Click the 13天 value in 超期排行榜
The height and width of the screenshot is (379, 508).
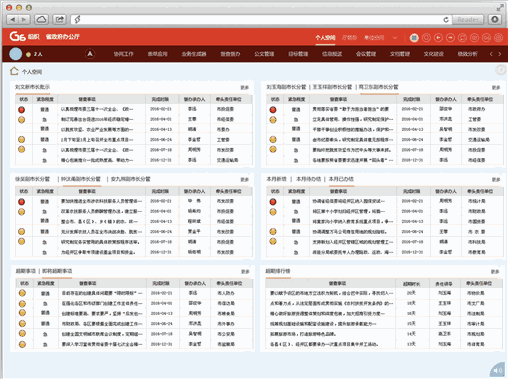coord(411,344)
